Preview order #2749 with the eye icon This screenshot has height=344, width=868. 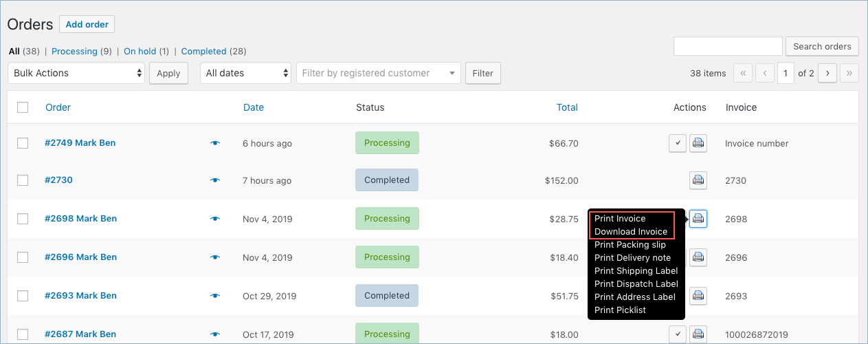[x=215, y=143]
